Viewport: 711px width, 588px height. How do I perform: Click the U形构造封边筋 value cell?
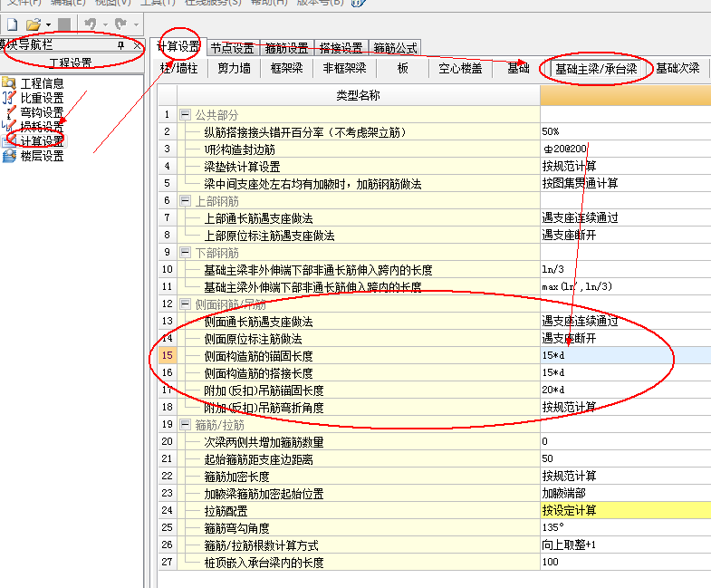[x=625, y=149]
